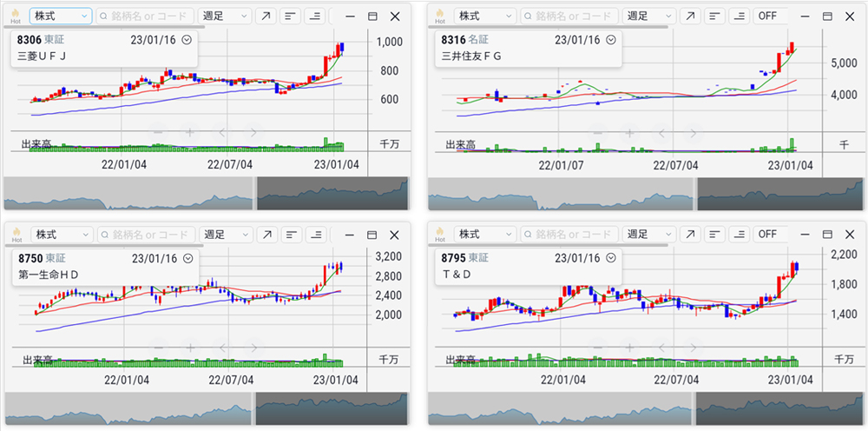Click the 8316 名証 code label
Image resolution: width=868 pixels, height=431 pixels.
pyautogui.click(x=465, y=39)
